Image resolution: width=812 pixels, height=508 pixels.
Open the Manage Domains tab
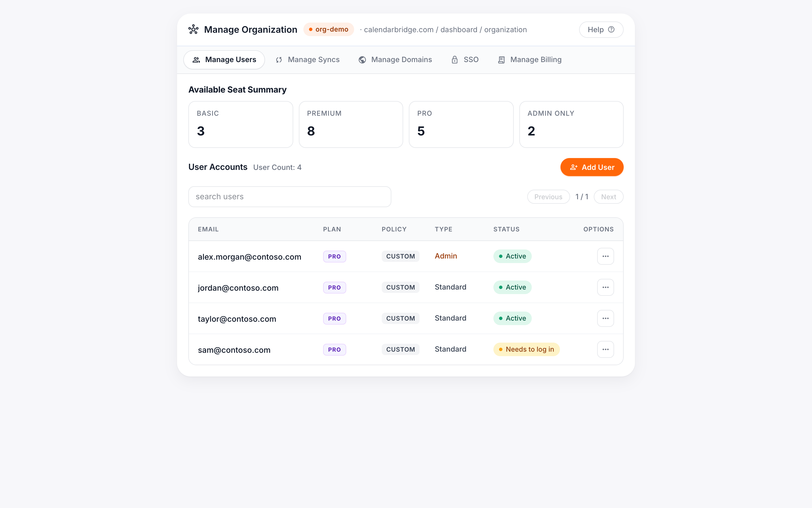point(395,60)
